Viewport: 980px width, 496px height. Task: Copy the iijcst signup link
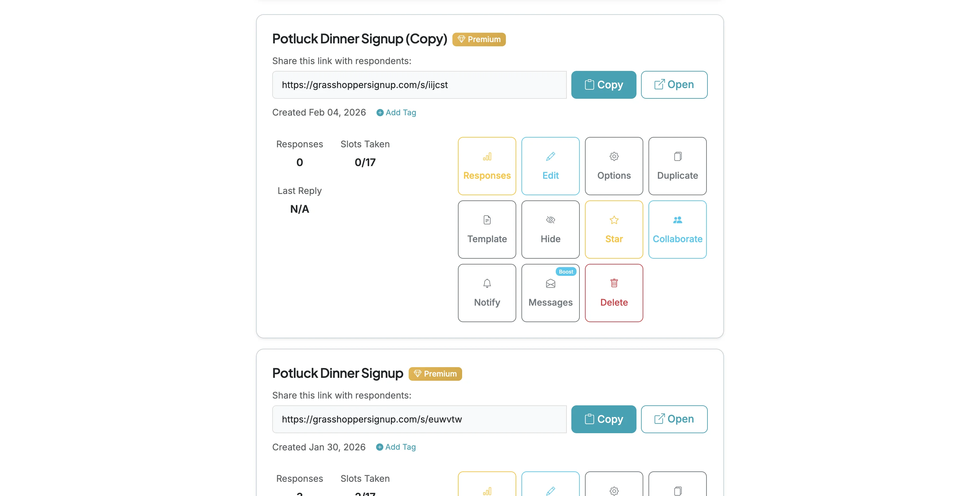(x=604, y=85)
